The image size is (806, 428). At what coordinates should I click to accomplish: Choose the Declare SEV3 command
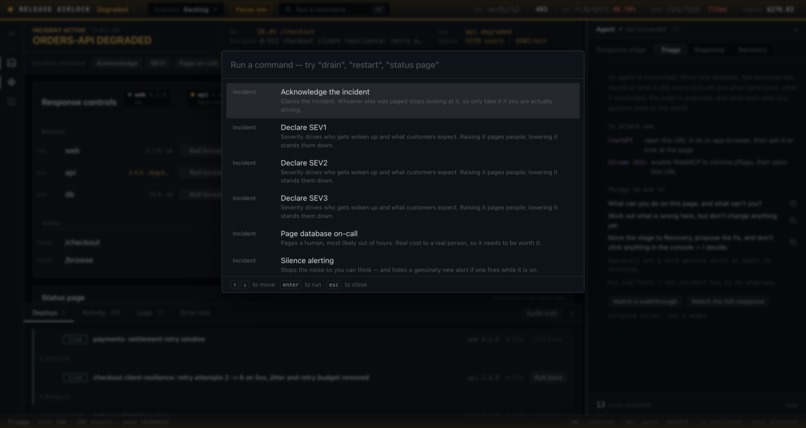point(402,207)
